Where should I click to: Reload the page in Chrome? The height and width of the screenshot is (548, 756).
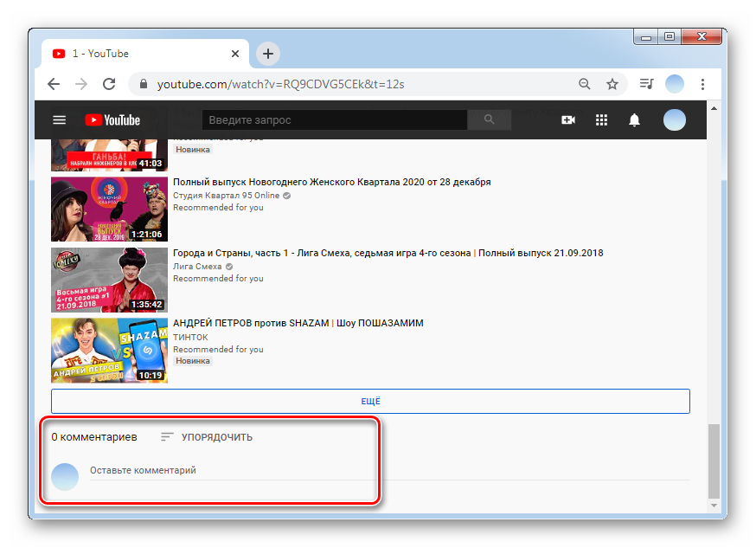point(109,84)
